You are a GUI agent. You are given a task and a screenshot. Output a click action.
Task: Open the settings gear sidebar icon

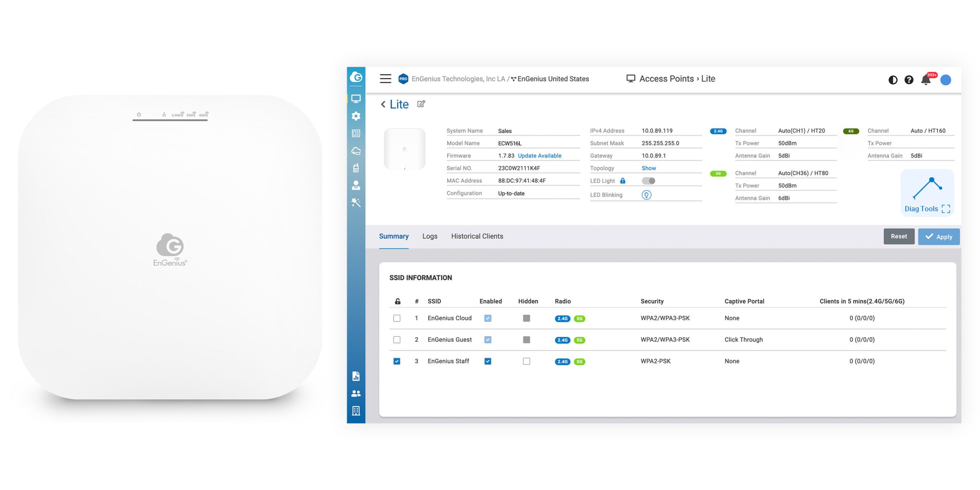(x=356, y=116)
